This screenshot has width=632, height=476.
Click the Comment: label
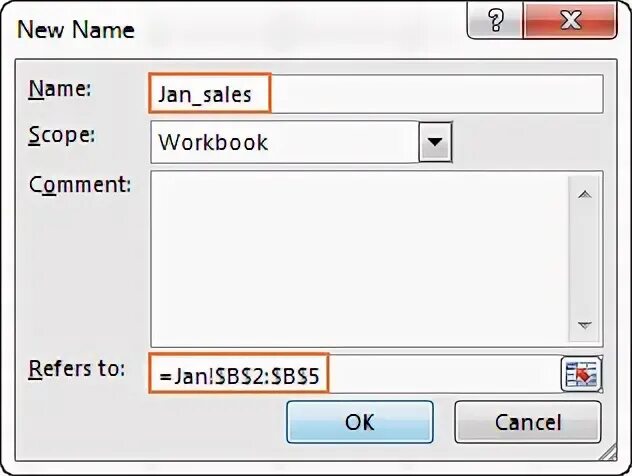[x=80, y=184]
